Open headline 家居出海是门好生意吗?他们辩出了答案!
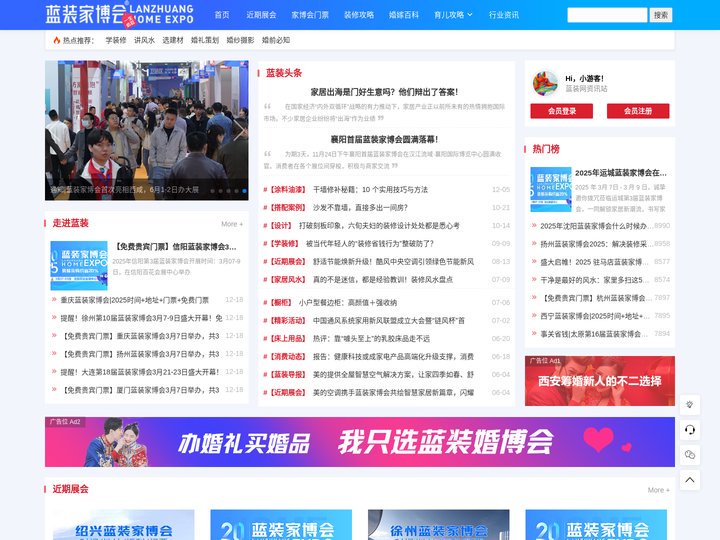The image size is (720, 540). pos(384,92)
